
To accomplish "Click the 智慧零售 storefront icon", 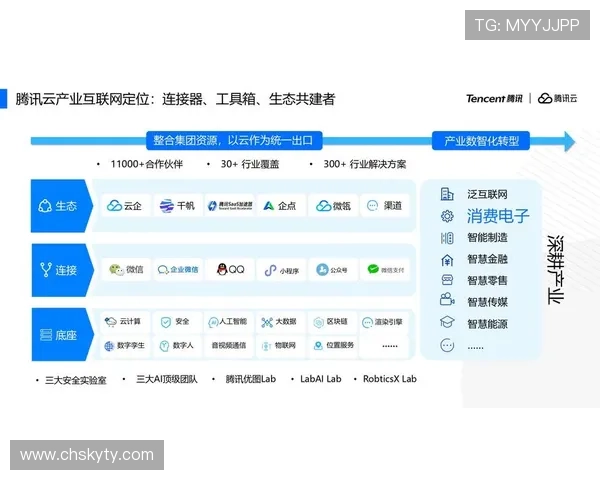I will pos(447,280).
